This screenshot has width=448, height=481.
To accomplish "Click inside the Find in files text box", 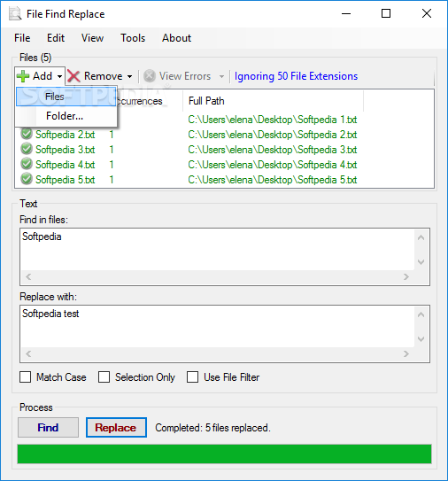I will (217, 249).
